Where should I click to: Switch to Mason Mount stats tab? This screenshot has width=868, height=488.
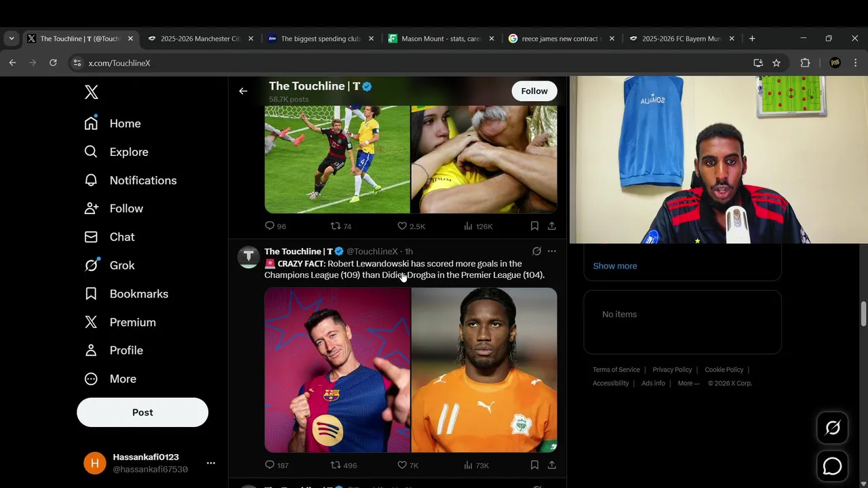[x=441, y=39]
